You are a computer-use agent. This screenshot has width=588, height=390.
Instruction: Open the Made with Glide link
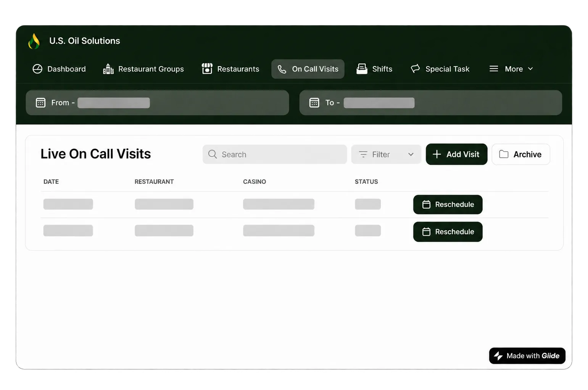point(527,356)
